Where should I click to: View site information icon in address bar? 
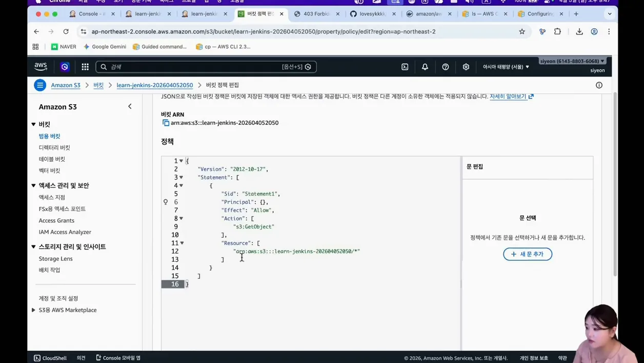point(84,31)
